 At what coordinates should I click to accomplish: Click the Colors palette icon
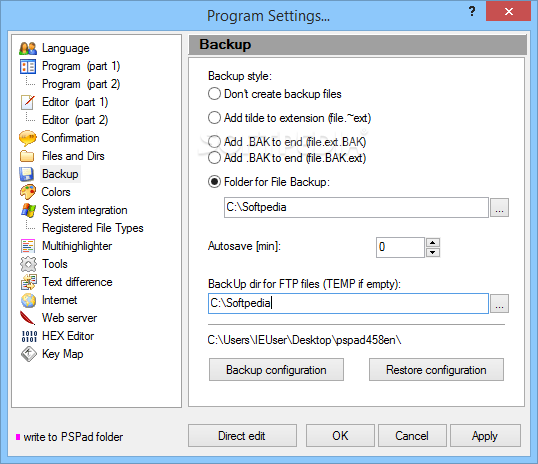[x=28, y=192]
